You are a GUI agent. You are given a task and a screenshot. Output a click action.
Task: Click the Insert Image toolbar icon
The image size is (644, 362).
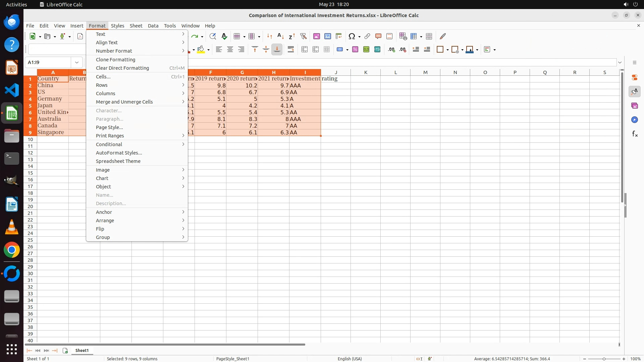[x=316, y=36]
